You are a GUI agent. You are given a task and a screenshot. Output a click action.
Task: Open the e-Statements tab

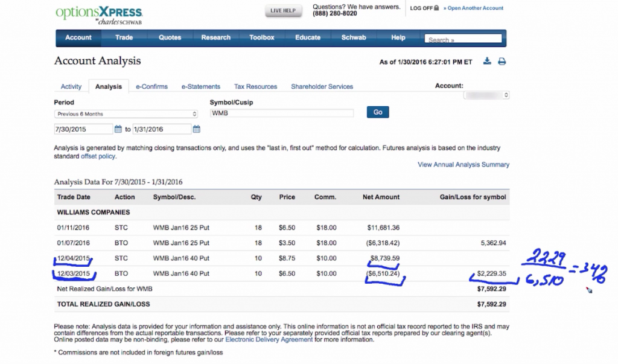pos(200,86)
